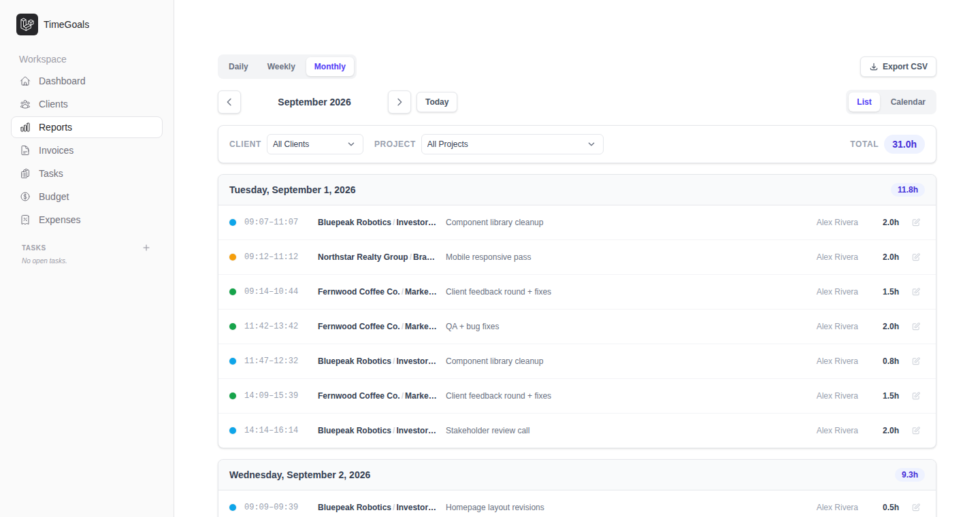The height and width of the screenshot is (517, 980).
Task: Open Clients in the sidebar
Action: pos(86,104)
